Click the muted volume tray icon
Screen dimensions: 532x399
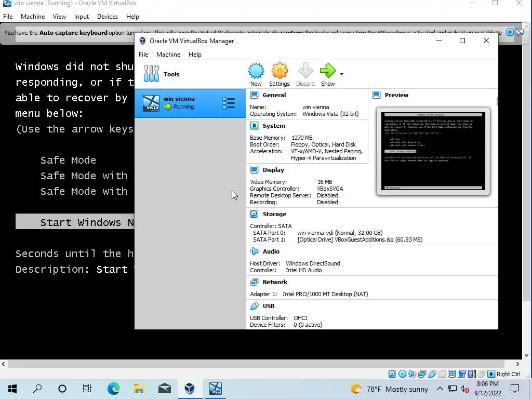tap(465, 389)
